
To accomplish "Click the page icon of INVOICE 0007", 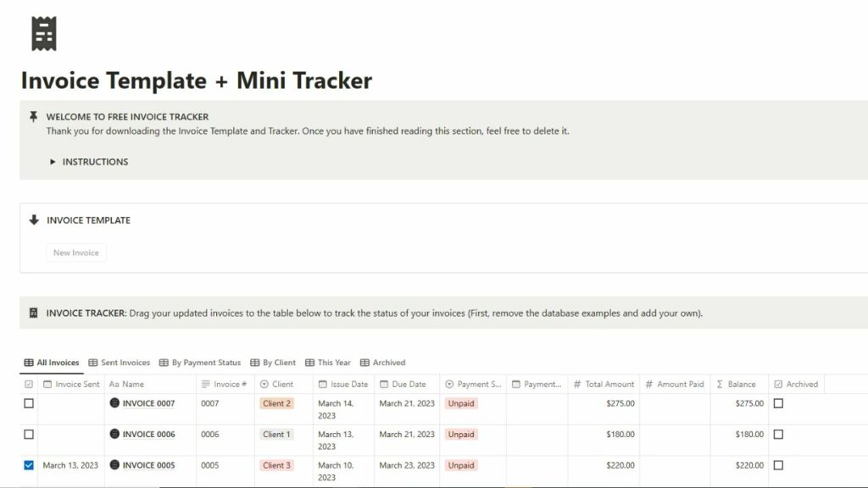I will [114, 403].
